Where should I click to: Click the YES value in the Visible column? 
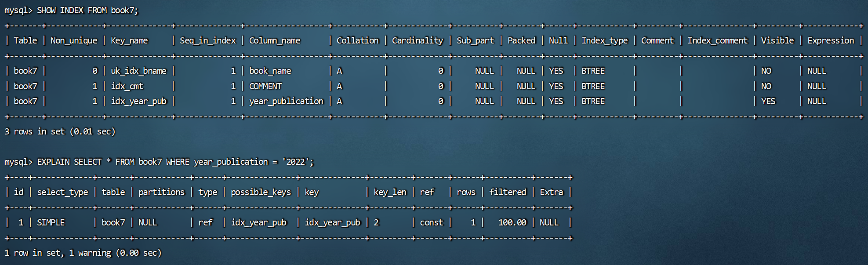coord(768,101)
